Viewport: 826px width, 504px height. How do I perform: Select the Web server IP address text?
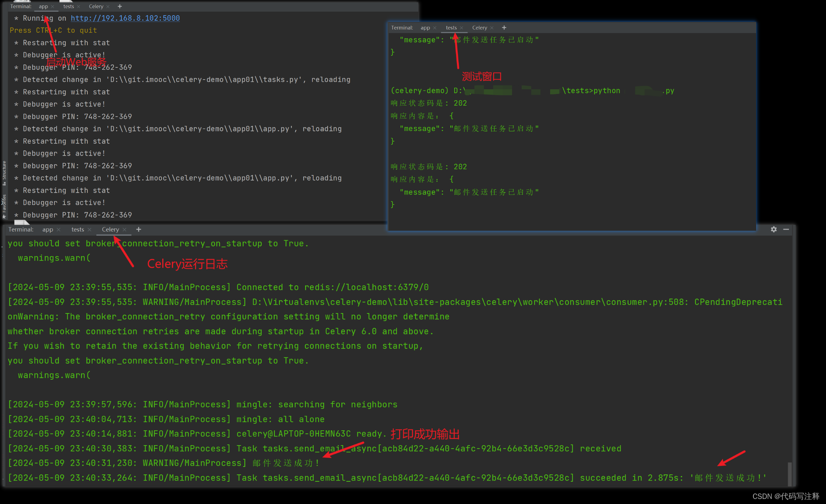125,19
